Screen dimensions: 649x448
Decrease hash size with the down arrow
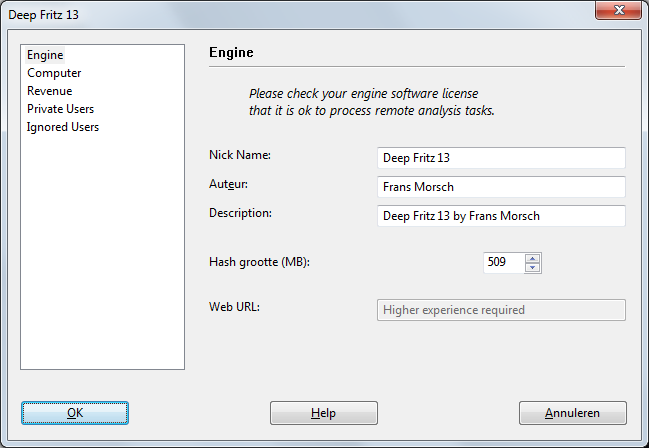[x=533, y=268]
